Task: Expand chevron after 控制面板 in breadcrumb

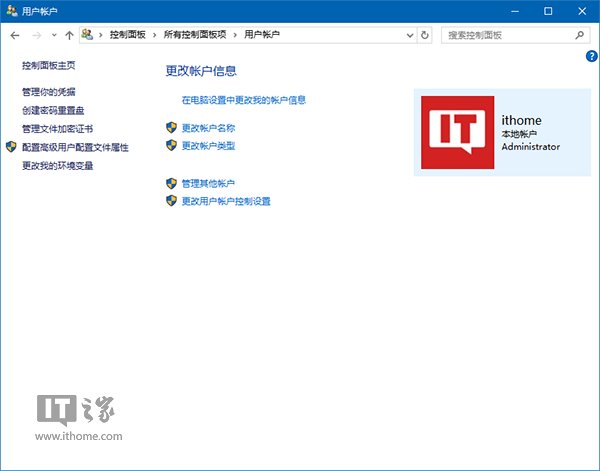Action: (x=154, y=35)
